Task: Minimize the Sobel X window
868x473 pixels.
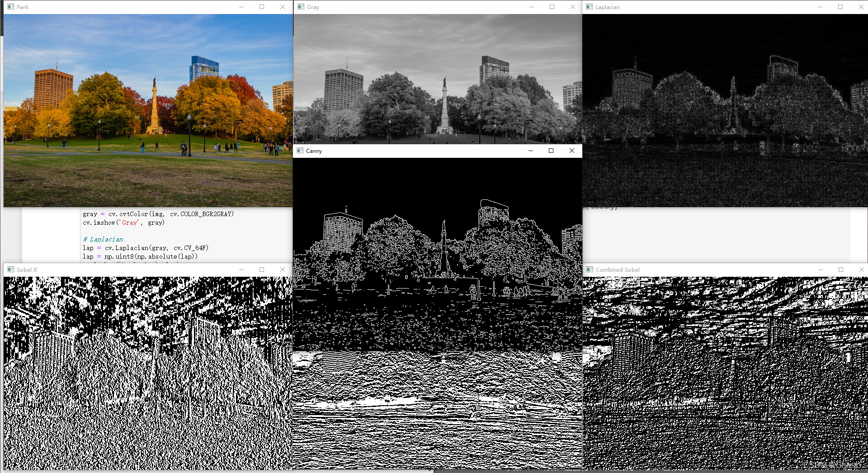Action: click(x=241, y=270)
